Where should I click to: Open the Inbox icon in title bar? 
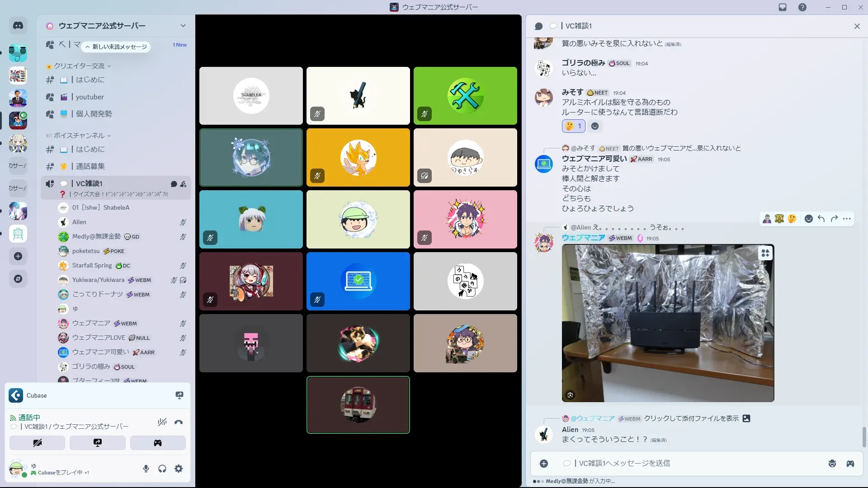point(783,7)
